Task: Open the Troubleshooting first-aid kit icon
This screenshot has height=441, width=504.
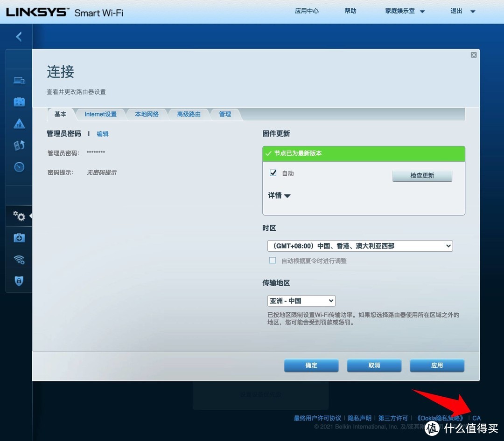Action: [19, 238]
